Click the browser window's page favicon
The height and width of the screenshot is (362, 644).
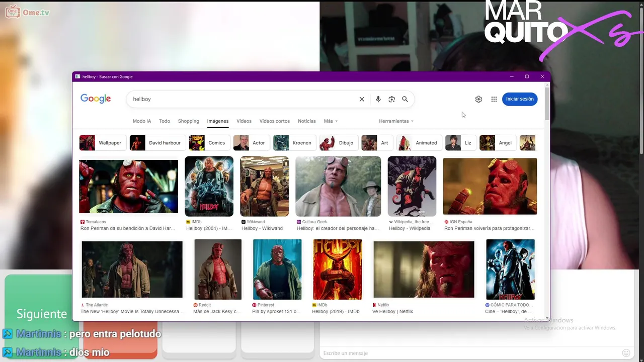pos(77,76)
